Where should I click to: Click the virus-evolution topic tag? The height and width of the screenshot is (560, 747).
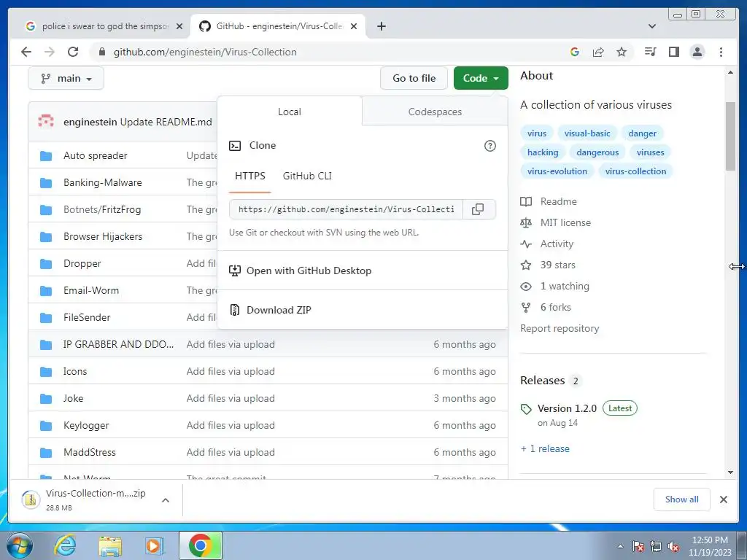pyautogui.click(x=557, y=171)
